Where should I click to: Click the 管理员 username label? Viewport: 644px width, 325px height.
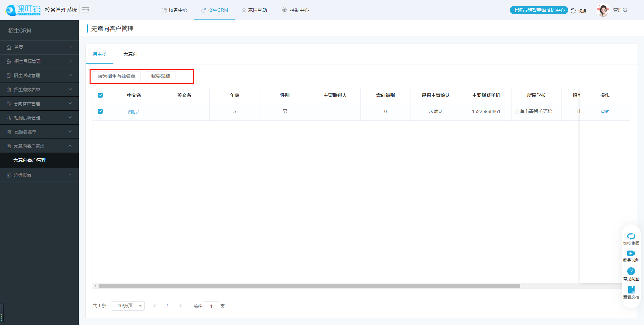620,10
